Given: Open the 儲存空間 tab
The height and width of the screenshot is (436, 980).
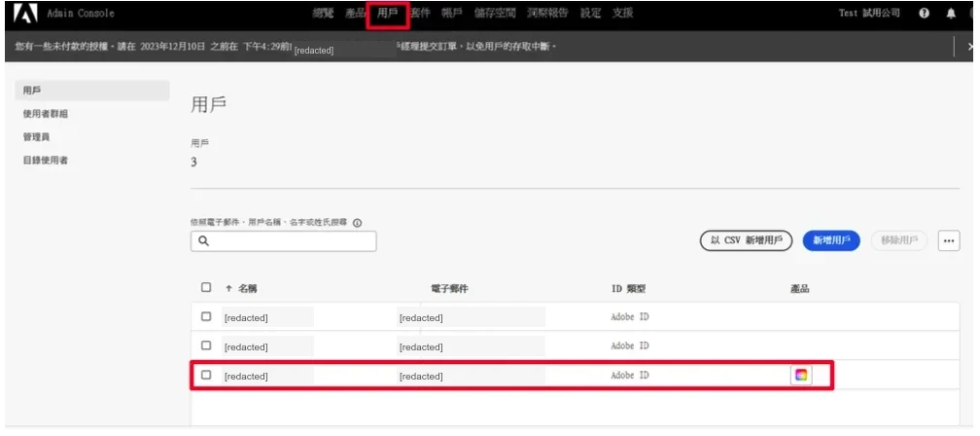Looking at the screenshot, I should 495,13.
